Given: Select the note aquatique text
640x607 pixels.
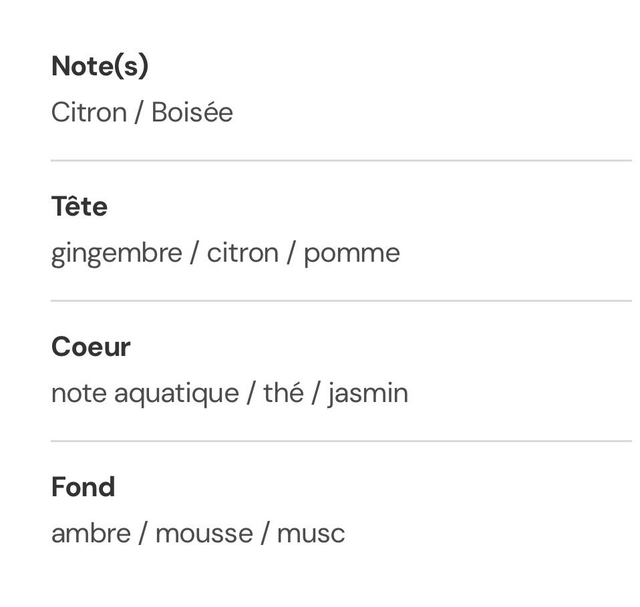Looking at the screenshot, I should point(145,393).
